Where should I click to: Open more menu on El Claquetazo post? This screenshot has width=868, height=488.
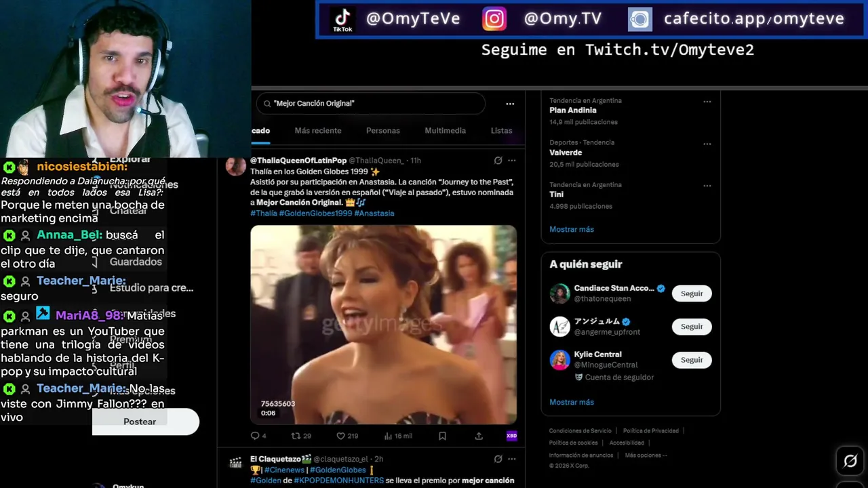coord(512,459)
